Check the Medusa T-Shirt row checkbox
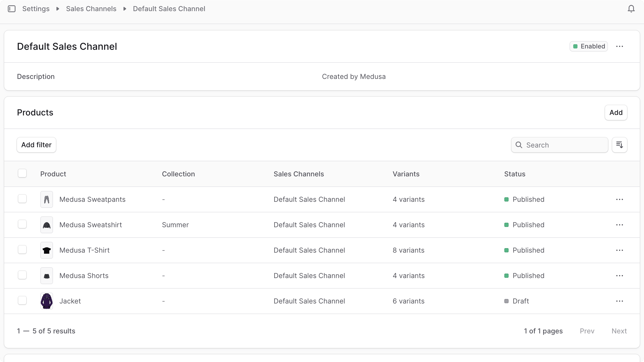The height and width of the screenshot is (362, 644). pyautogui.click(x=22, y=249)
